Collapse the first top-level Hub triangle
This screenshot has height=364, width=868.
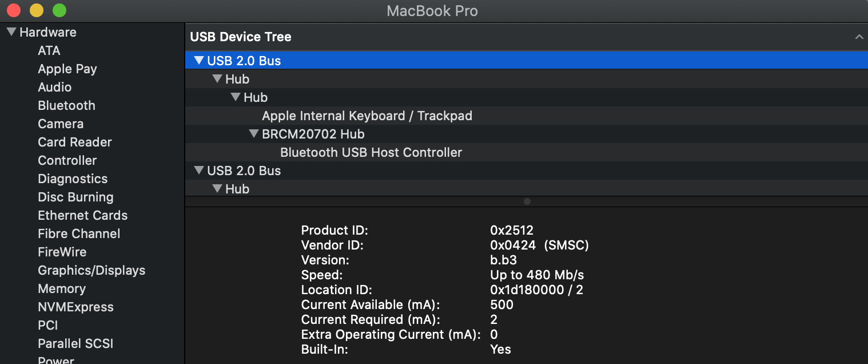click(x=217, y=79)
